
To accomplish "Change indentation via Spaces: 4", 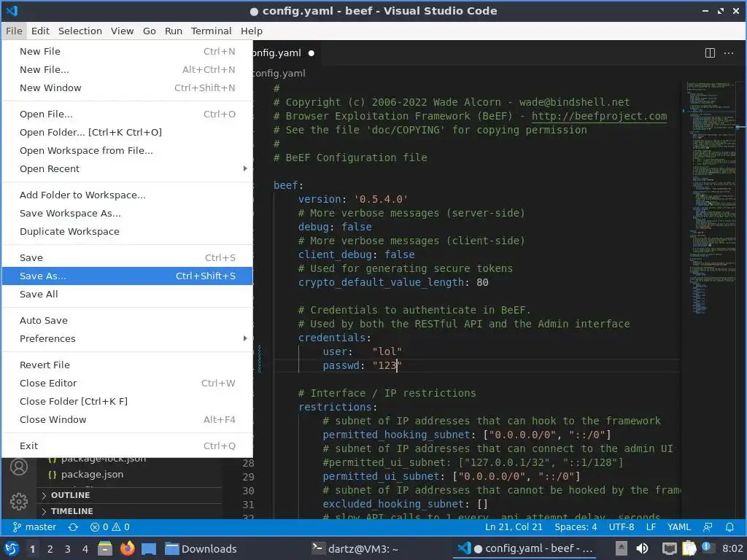I will coord(576,527).
